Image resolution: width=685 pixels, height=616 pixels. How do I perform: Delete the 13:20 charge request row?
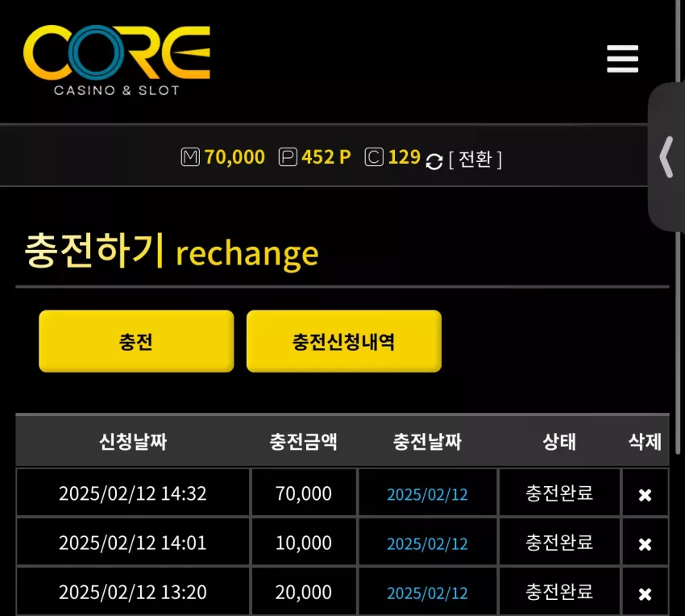(x=645, y=594)
